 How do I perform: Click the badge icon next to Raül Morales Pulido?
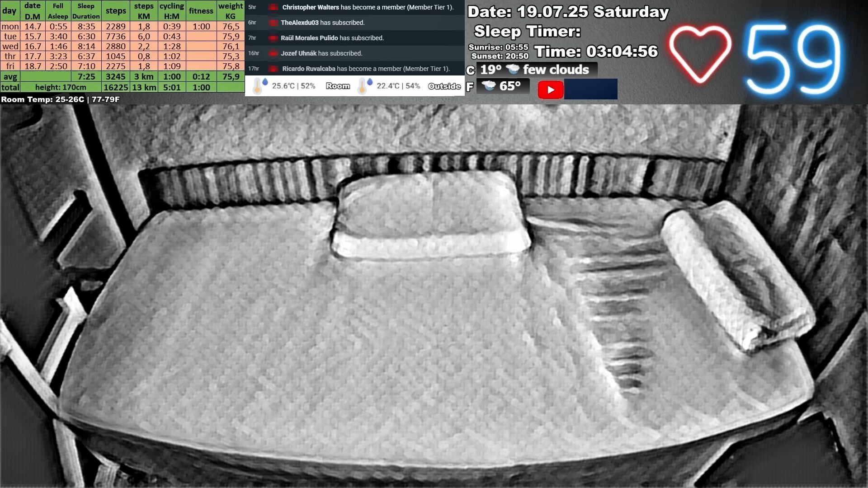coord(273,38)
